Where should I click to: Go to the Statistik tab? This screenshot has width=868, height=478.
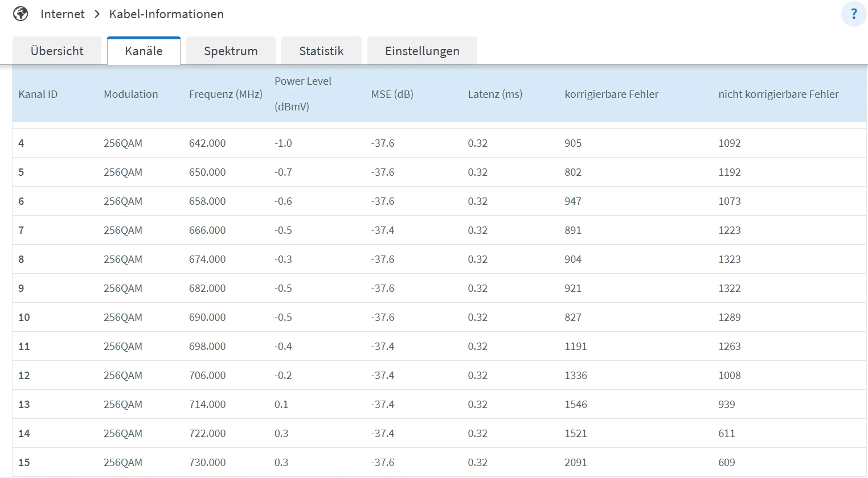pos(321,51)
